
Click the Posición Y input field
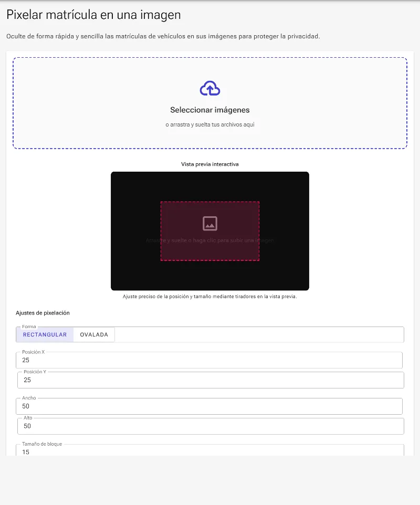click(x=211, y=380)
